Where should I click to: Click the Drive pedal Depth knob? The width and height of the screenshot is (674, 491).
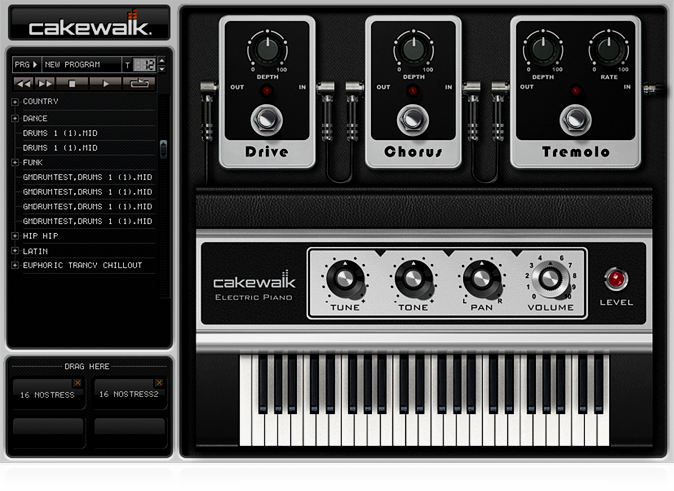click(x=267, y=50)
